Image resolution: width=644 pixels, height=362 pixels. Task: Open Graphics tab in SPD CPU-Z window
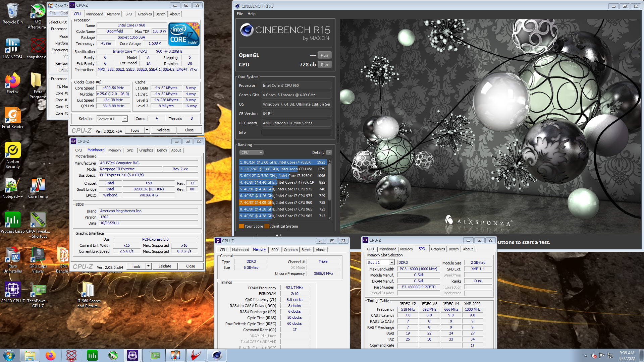tap(438, 249)
